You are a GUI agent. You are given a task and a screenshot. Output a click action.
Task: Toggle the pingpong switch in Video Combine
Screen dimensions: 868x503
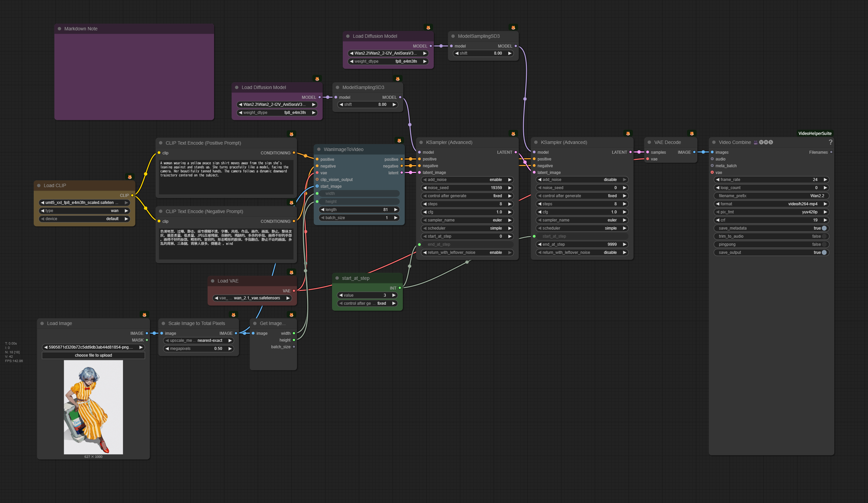[x=824, y=245]
